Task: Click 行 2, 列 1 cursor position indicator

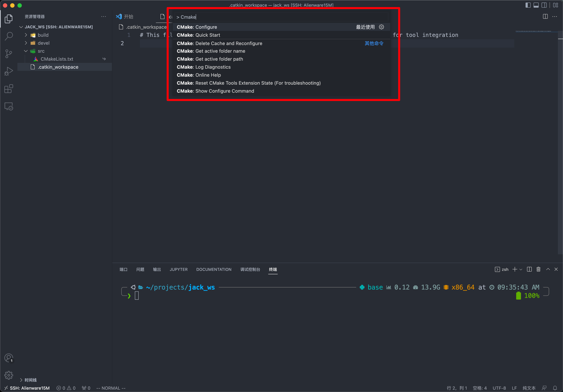Action: tap(457, 388)
